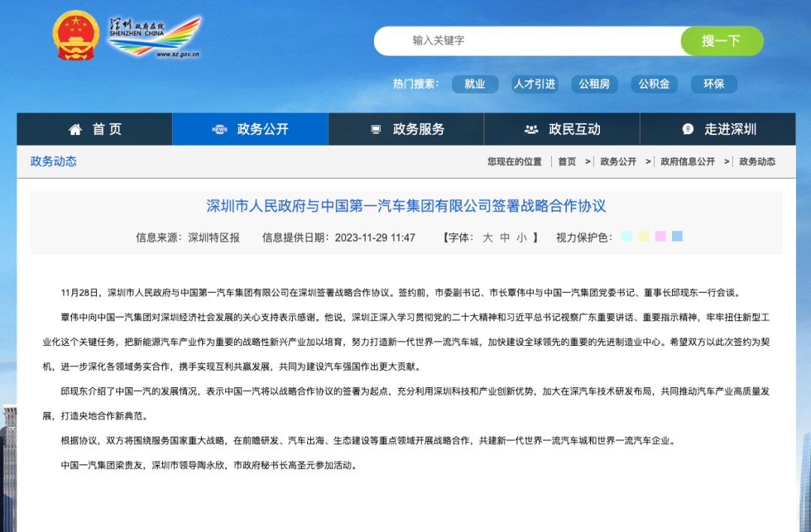Select hot search tag 公积金
811x532 pixels.
(x=654, y=84)
